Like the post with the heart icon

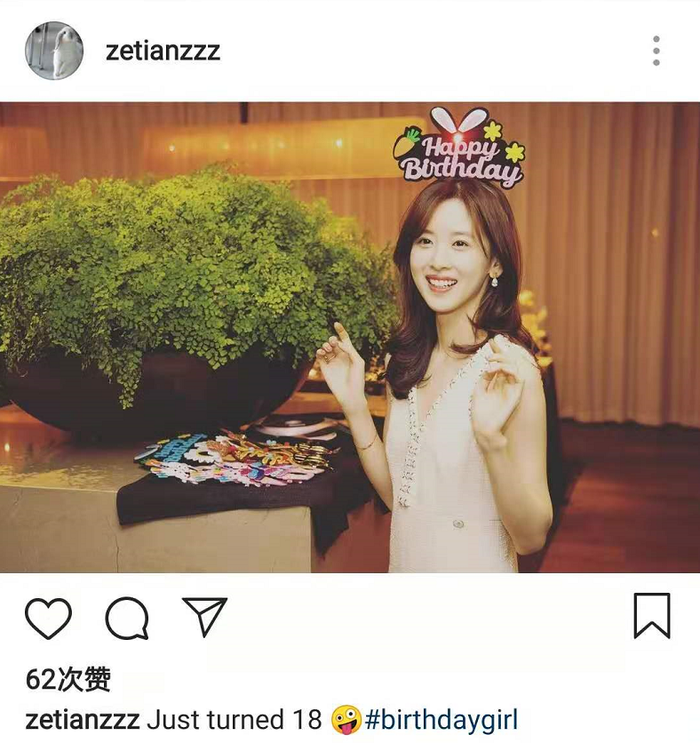[48, 618]
